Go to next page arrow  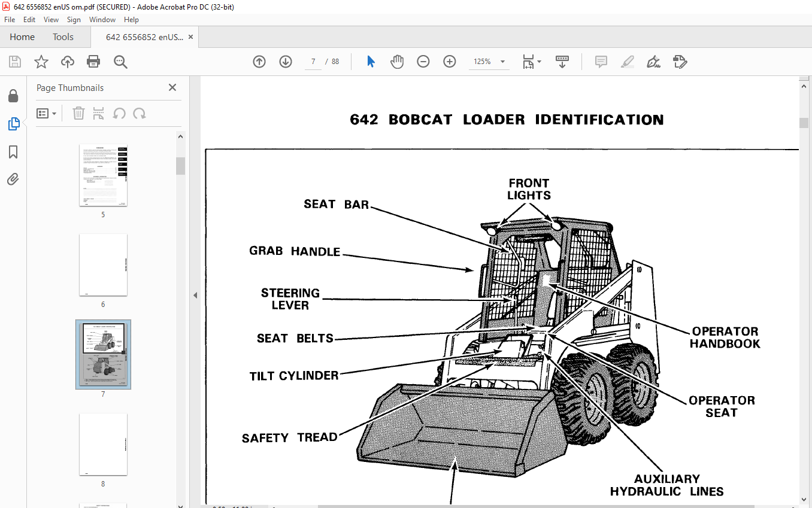click(286, 62)
